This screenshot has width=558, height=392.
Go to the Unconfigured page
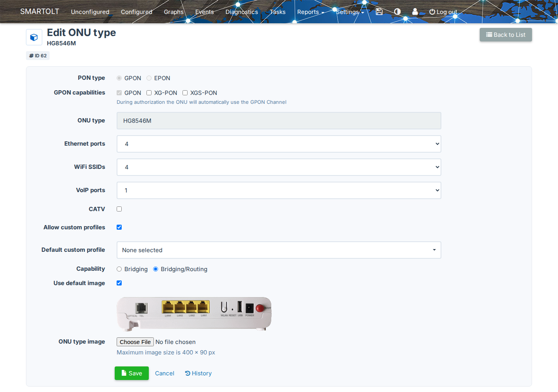90,12
